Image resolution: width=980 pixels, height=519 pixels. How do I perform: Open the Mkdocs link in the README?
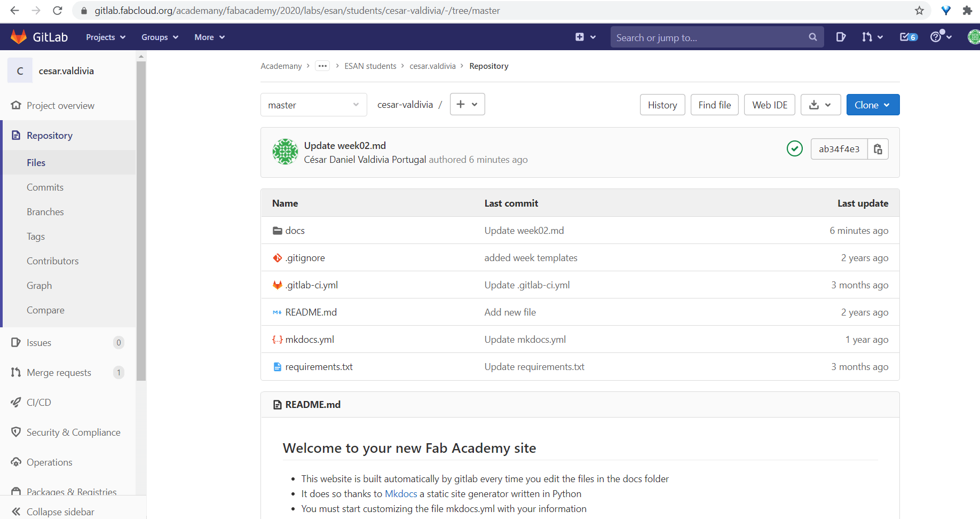click(x=401, y=494)
